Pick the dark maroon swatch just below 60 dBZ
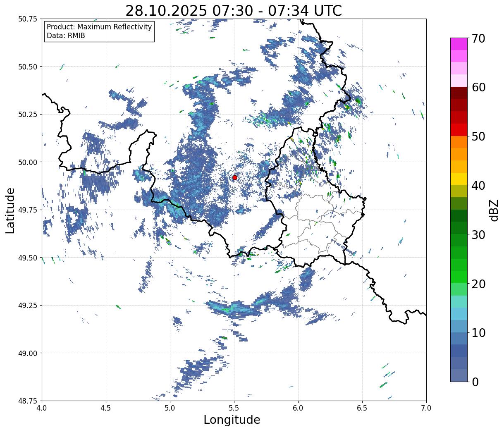This screenshot has width=504, height=430. pyautogui.click(x=459, y=93)
